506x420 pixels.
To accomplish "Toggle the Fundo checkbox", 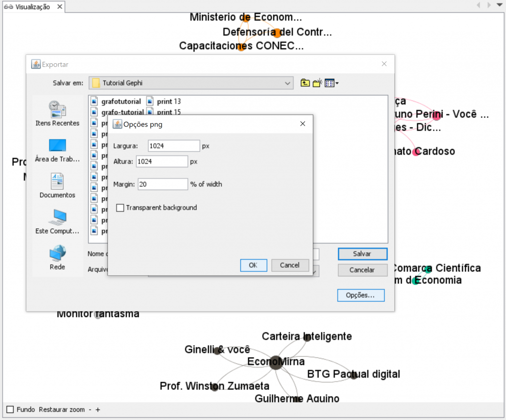I will coord(10,410).
